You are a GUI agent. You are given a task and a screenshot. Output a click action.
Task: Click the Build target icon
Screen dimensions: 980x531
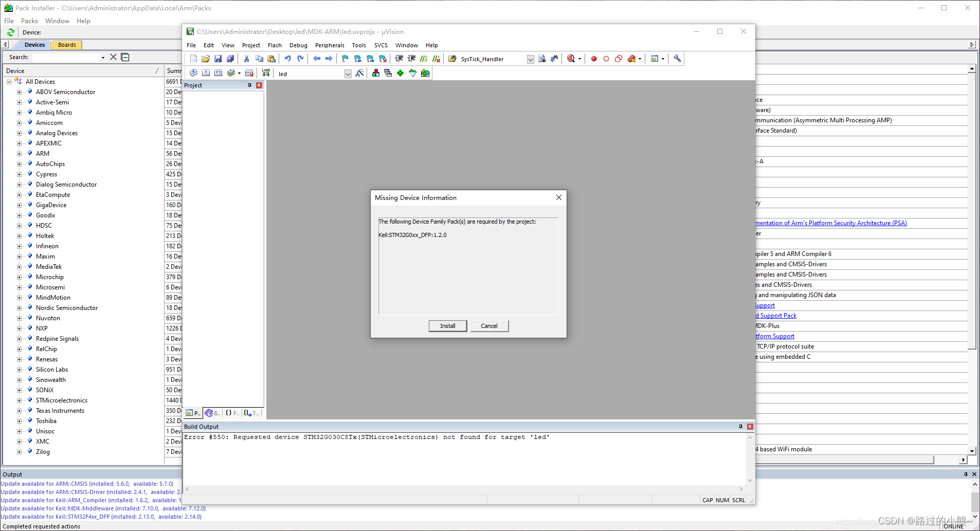click(206, 73)
